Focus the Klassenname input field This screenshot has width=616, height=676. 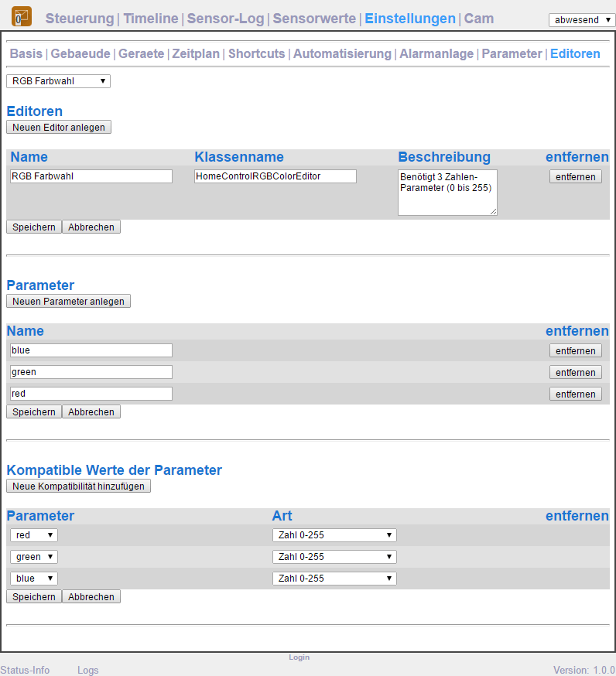click(275, 176)
